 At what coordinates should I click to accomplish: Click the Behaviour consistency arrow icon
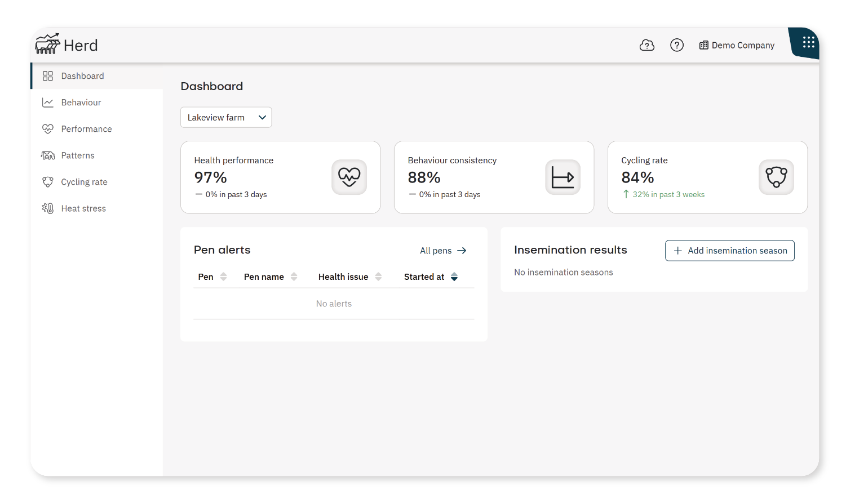(563, 177)
